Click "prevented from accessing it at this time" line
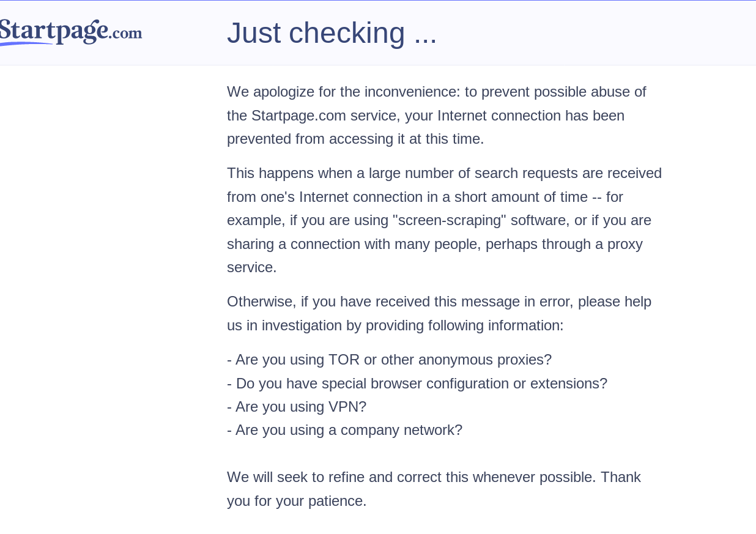The width and height of the screenshot is (756, 534). (x=355, y=139)
